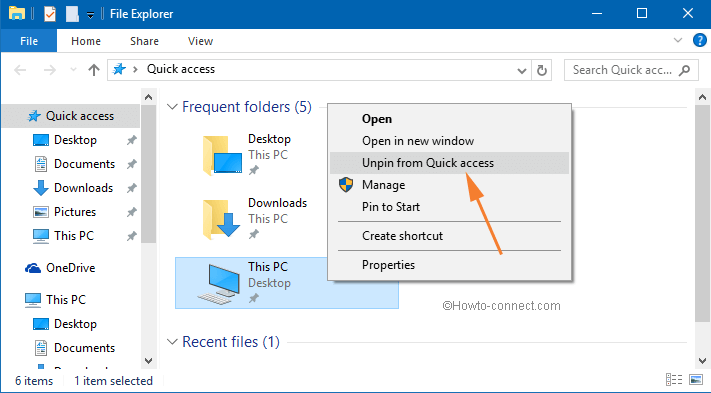Viewport: 711px width, 393px height.
Task: Choose Unpin from Quick access
Action: pos(449,163)
